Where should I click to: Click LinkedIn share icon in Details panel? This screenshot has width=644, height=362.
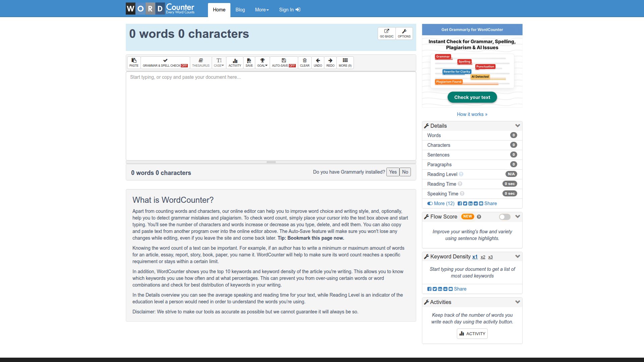point(470,204)
